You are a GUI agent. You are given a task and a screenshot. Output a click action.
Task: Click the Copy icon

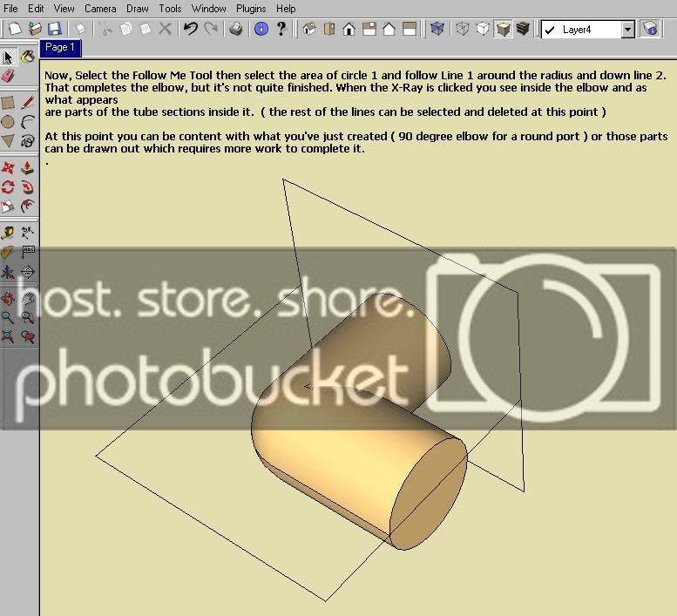(125, 29)
